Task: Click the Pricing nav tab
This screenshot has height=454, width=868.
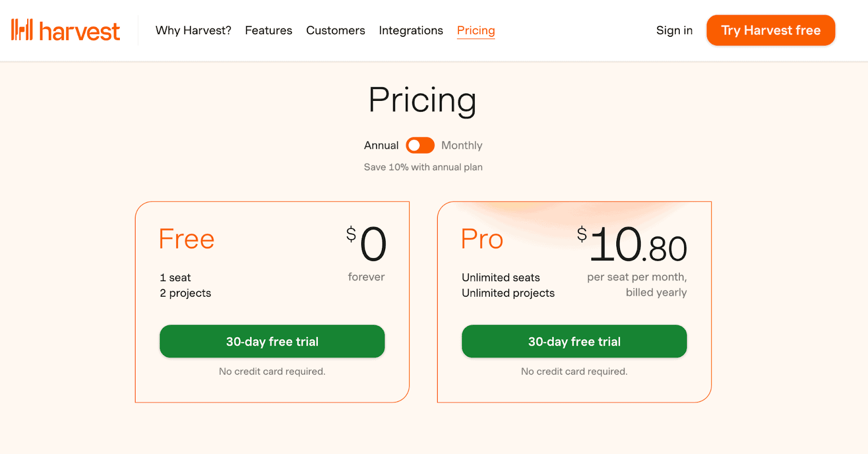Action: tap(476, 30)
